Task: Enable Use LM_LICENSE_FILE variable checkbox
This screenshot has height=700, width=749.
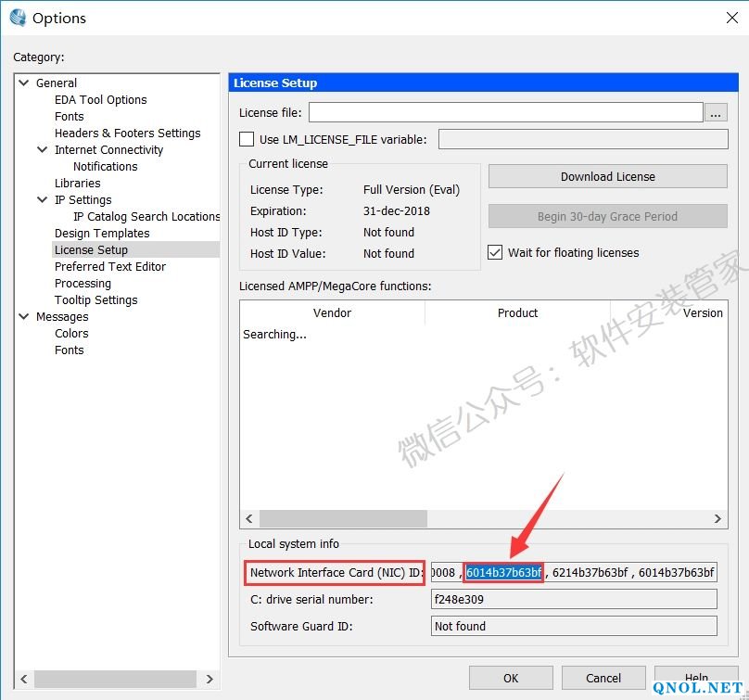Action: (x=247, y=139)
